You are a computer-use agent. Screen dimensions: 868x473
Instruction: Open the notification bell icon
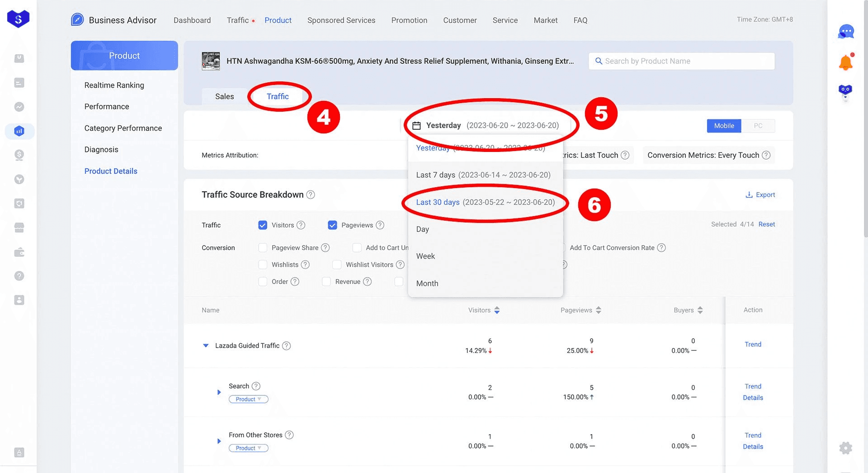click(x=845, y=62)
